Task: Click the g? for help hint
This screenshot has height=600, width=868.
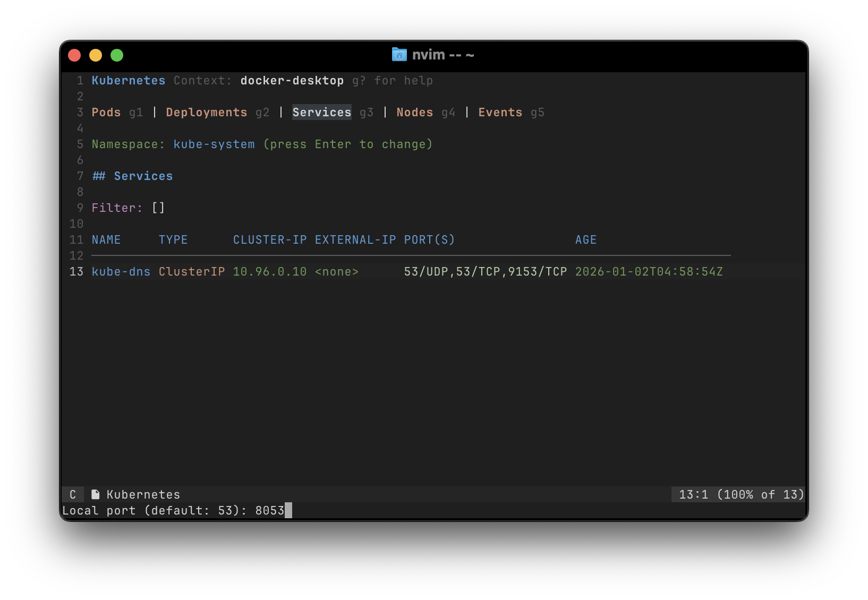Action: pos(393,81)
